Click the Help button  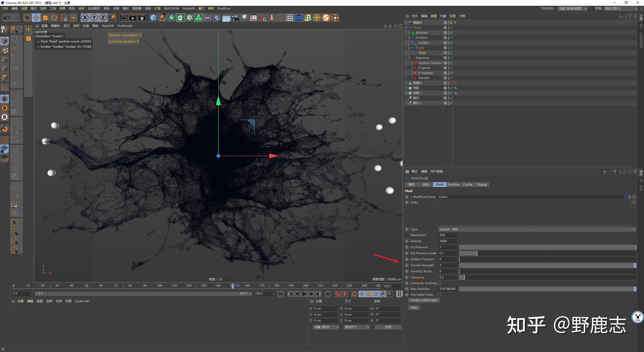[x=414, y=307]
